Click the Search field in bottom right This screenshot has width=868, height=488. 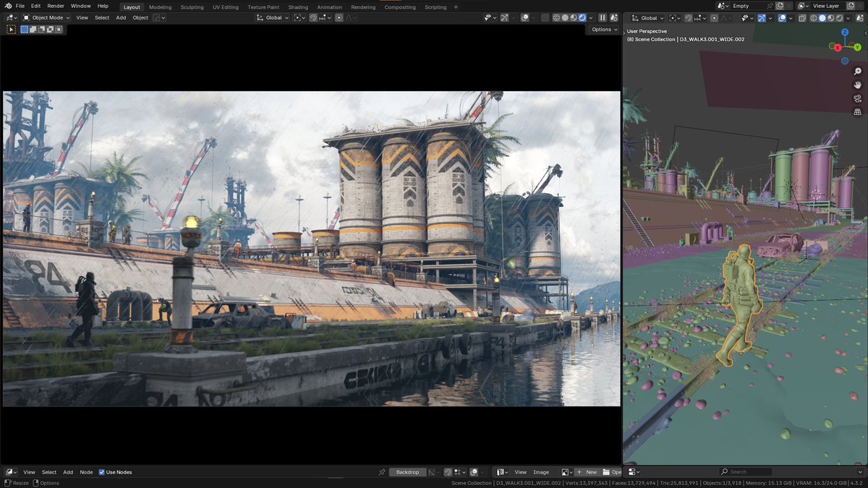(746, 472)
